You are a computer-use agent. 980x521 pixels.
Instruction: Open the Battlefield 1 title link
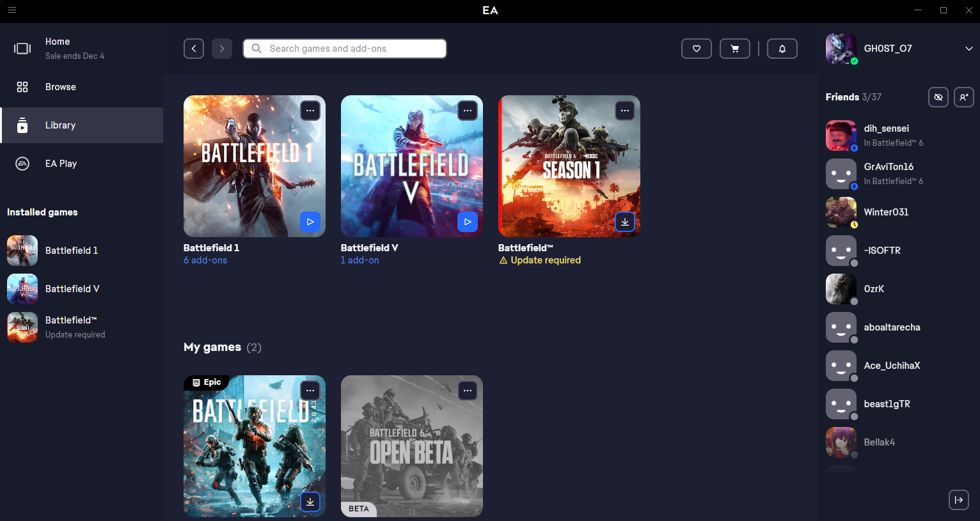pos(212,248)
